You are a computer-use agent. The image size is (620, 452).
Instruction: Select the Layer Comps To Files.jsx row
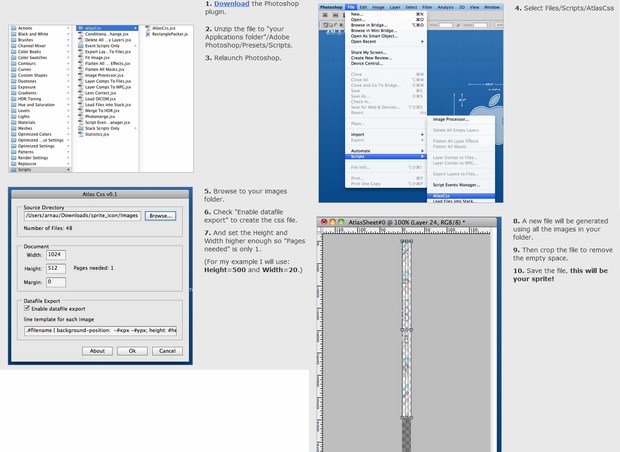[x=107, y=81]
